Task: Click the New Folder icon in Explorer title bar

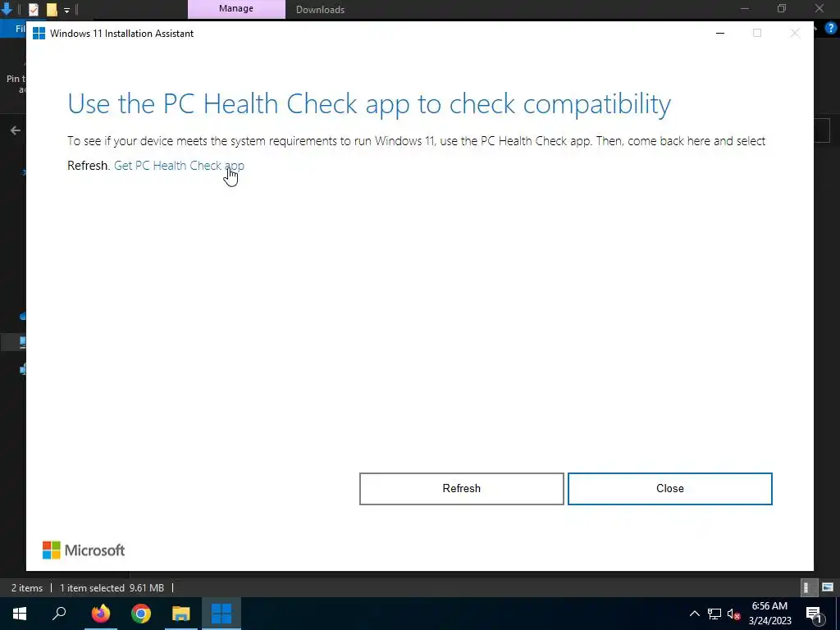Action: tap(52, 10)
